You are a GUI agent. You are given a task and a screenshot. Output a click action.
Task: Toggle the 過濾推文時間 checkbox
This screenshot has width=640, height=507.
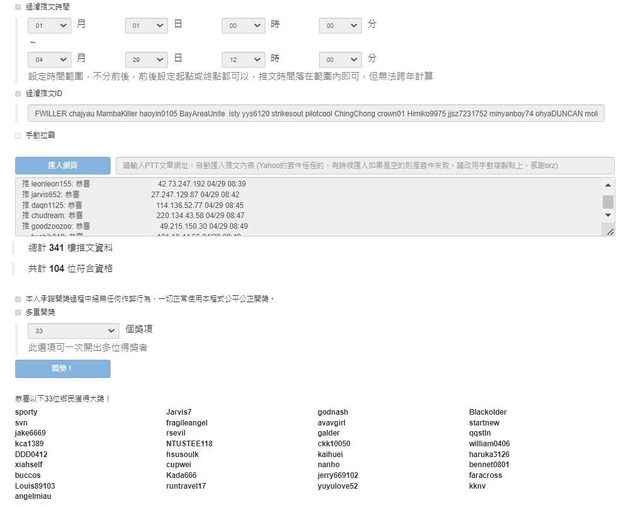(18, 6)
